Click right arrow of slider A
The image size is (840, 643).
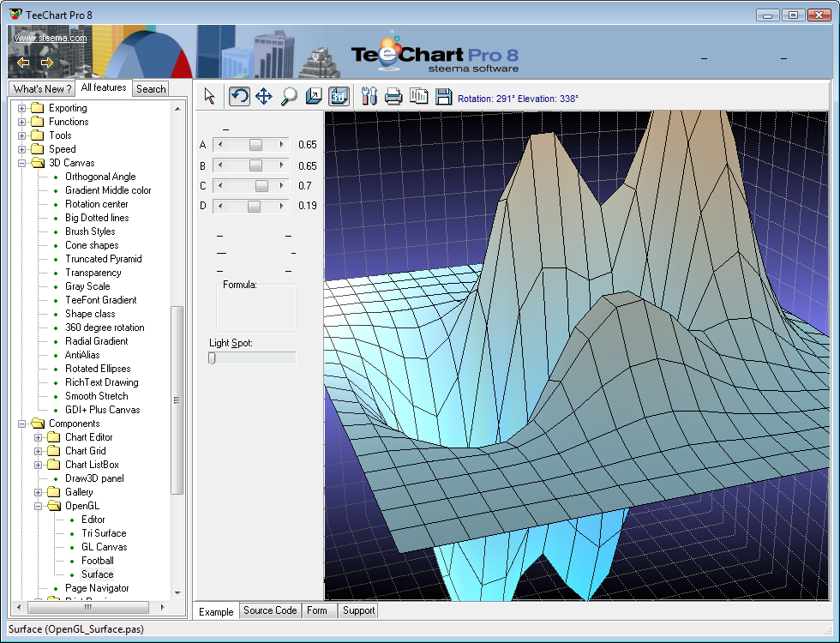pyautogui.click(x=281, y=145)
